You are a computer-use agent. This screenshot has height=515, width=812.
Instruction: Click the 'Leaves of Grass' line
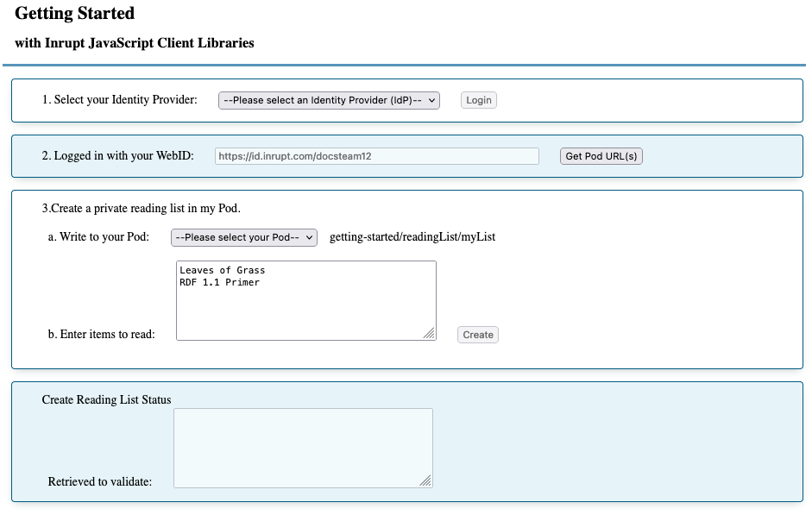coord(223,271)
